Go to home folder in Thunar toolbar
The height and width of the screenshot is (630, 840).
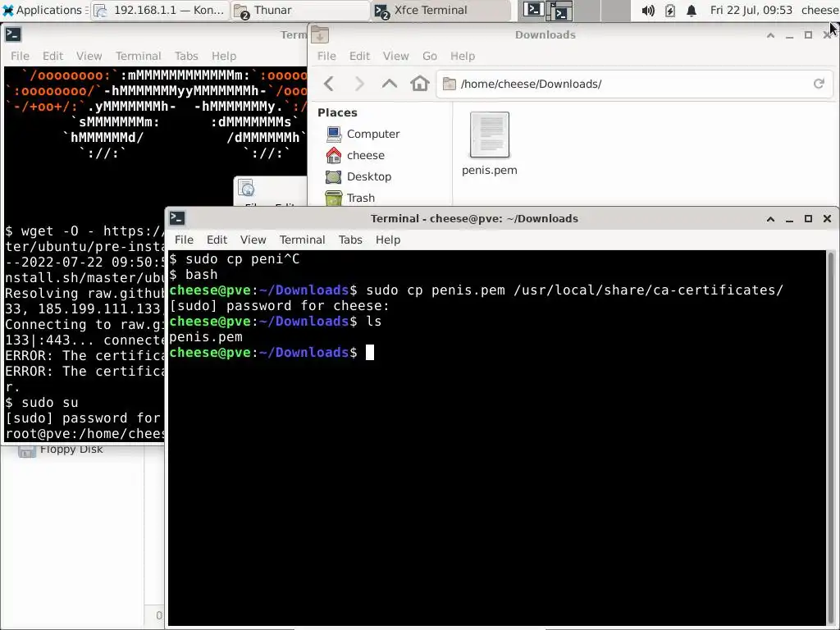click(x=420, y=84)
